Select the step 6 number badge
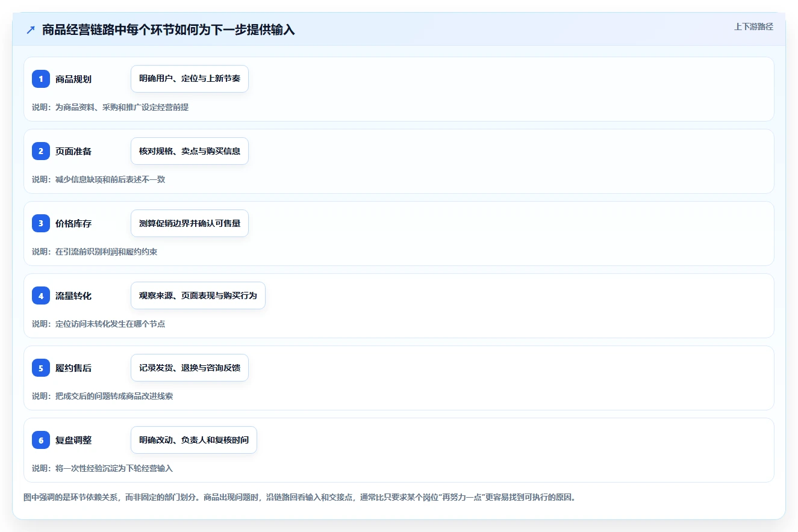798x532 pixels. click(x=41, y=440)
